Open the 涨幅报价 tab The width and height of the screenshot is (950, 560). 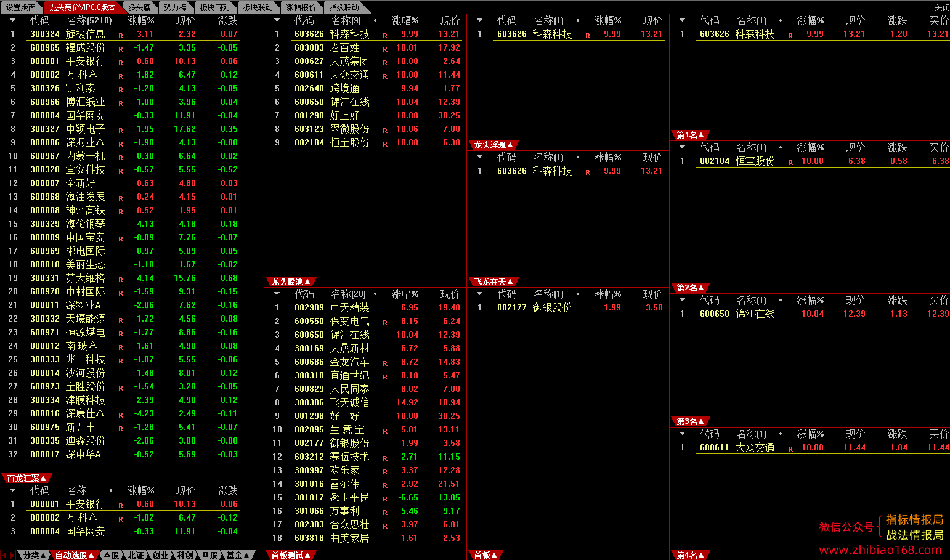pos(301,7)
